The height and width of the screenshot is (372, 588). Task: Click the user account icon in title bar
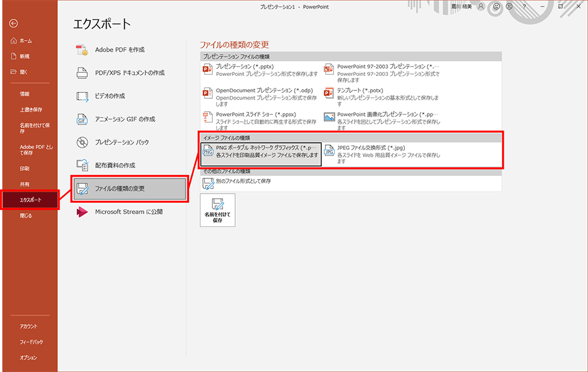click(481, 7)
